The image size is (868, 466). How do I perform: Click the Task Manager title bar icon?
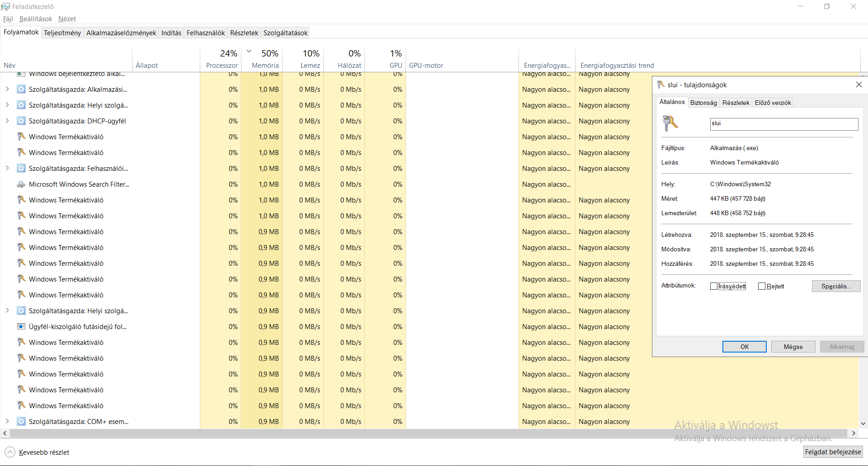point(5,6)
